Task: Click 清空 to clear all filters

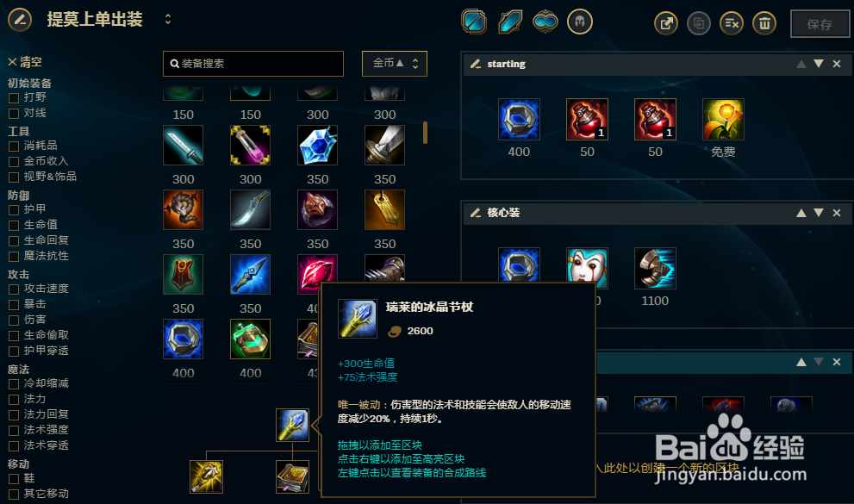Action: pos(25,62)
